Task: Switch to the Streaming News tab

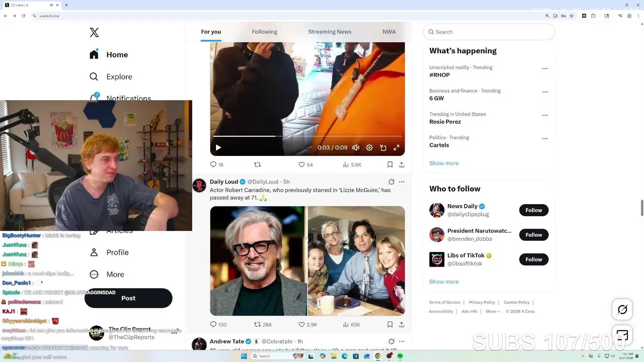Action: click(x=330, y=32)
